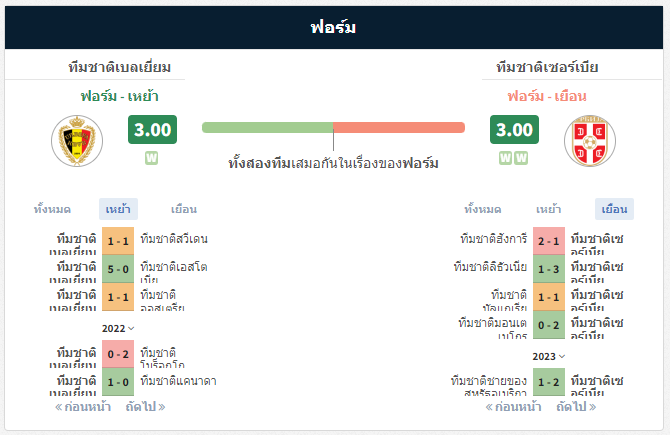670x435 pixels.
Task: Click Serbia's second W form badge
Action: tap(521, 158)
